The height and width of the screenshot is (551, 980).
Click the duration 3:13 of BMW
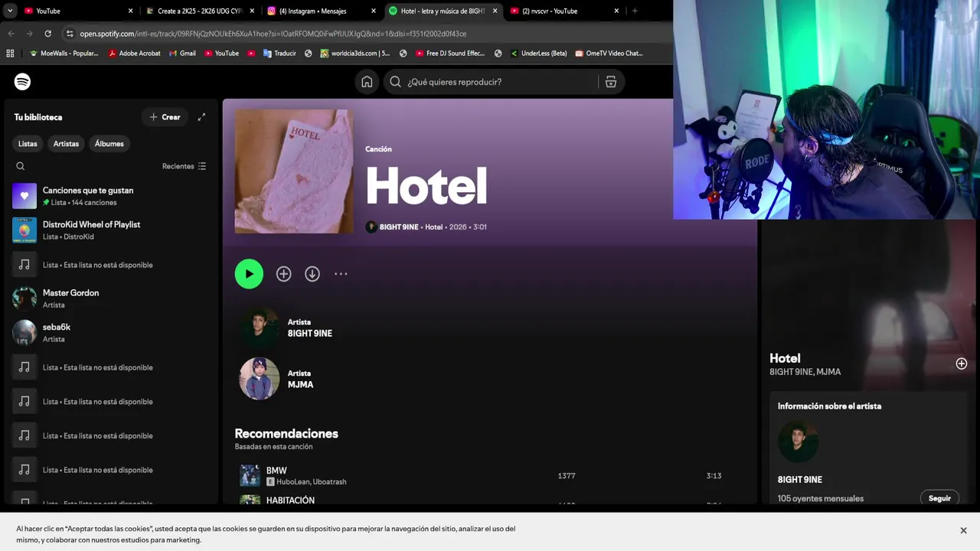[x=714, y=476]
